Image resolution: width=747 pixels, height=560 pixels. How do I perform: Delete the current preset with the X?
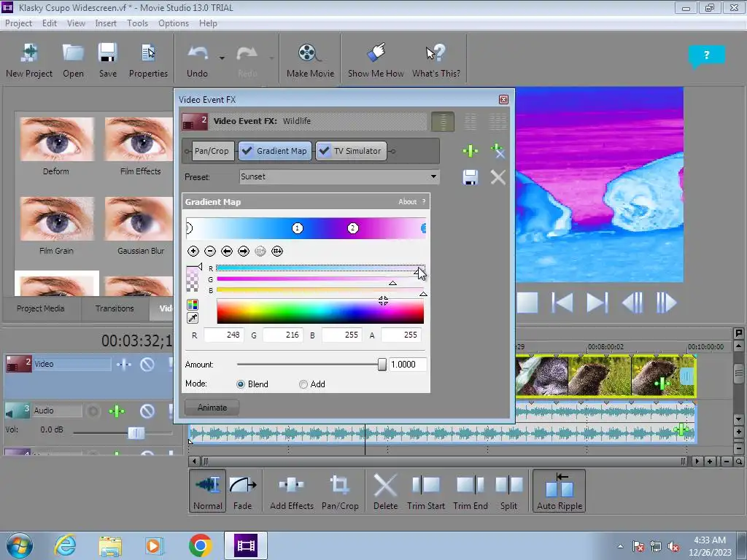(x=498, y=177)
